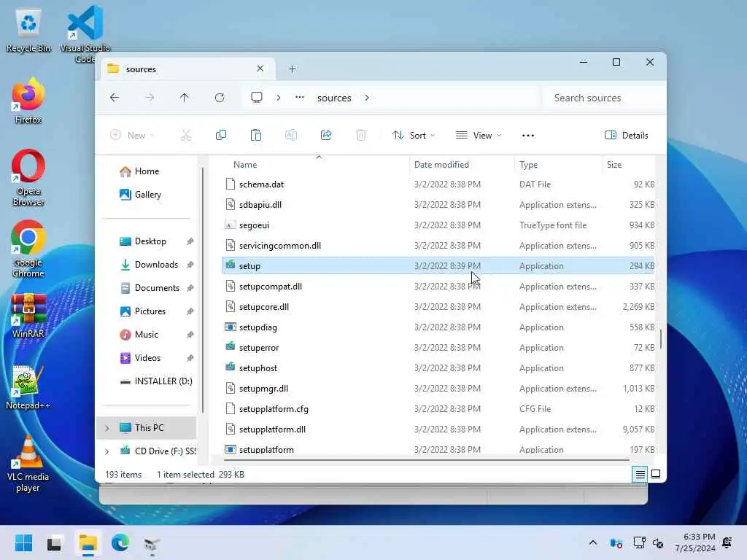The image size is (747, 560).
Task: Select Visual Studio Code desktop shortcut
Action: tap(85, 34)
